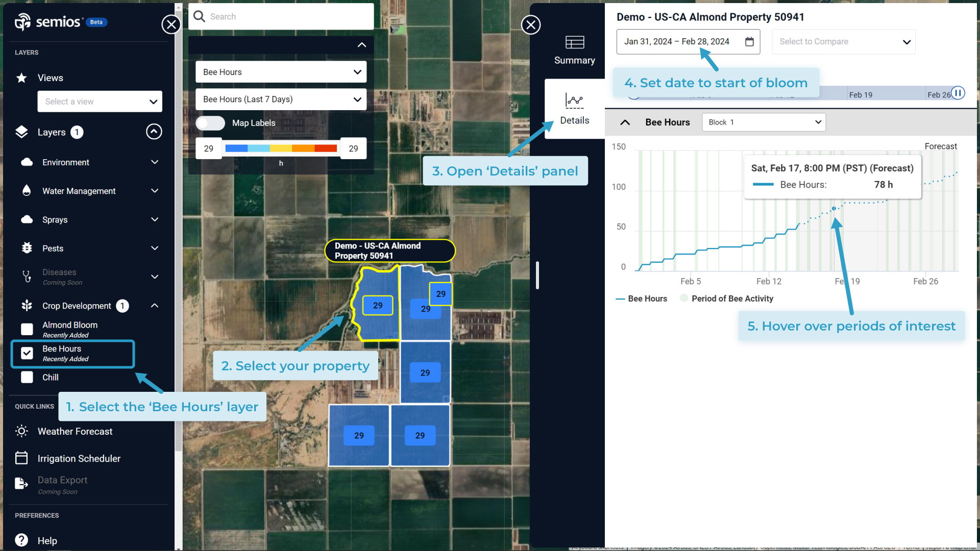The image size is (980, 551).
Task: Click Feb 19 on the timeline bar
Action: tap(861, 95)
